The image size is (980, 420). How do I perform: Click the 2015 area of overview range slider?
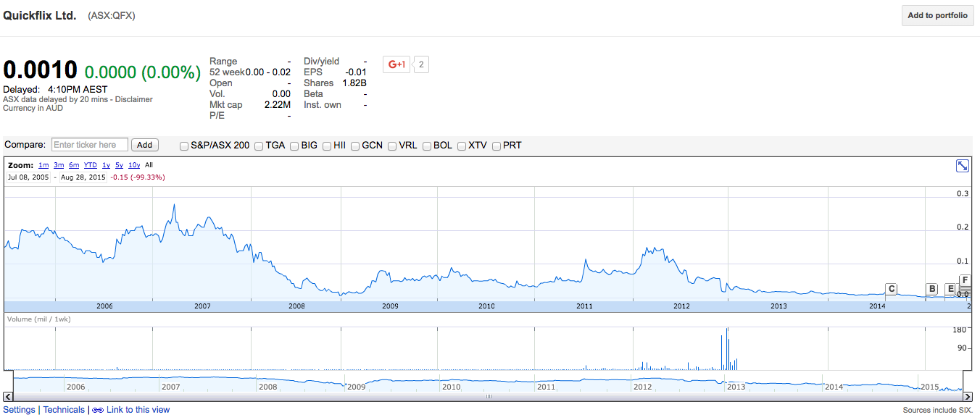[x=929, y=387]
